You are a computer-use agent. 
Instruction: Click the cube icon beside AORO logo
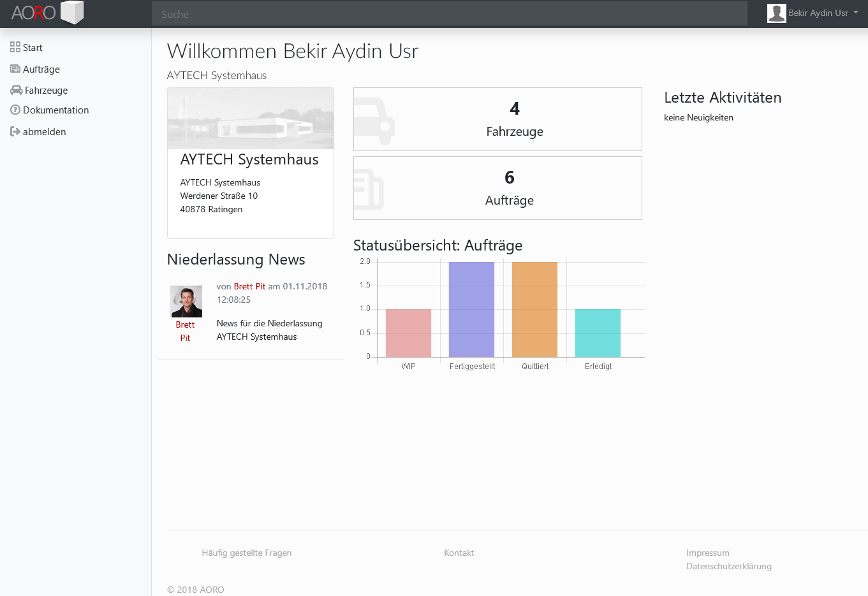72,12
